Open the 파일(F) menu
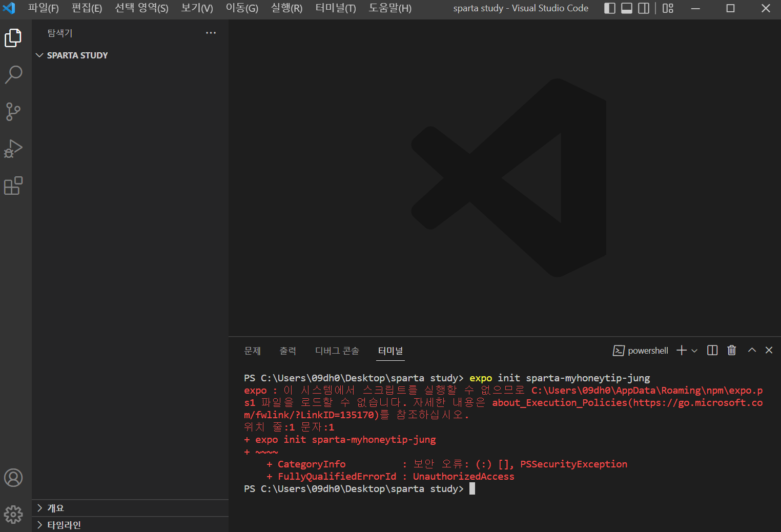The width and height of the screenshot is (781, 532). coord(44,8)
